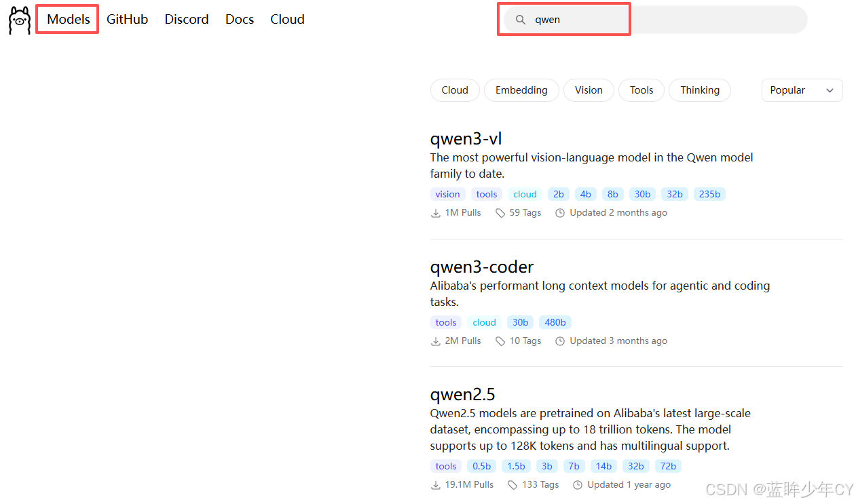
Task: Click the 19.1M Pulls text
Action: (470, 485)
